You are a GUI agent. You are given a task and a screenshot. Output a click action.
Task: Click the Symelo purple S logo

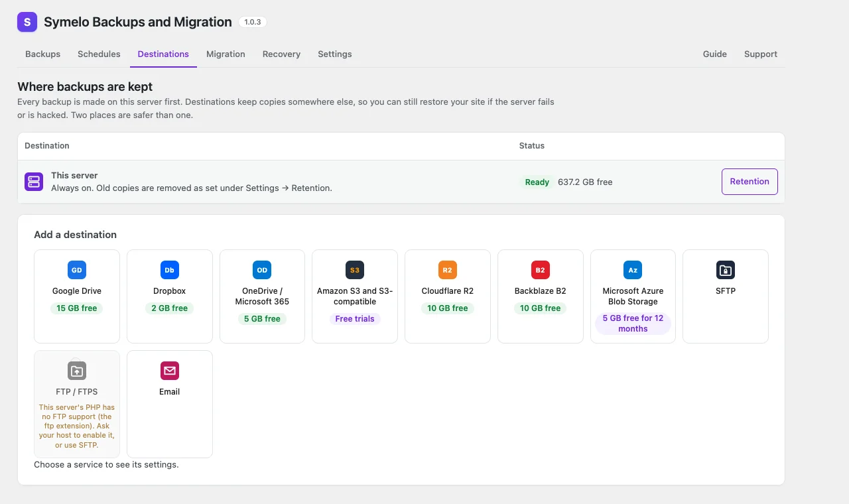[x=27, y=22]
